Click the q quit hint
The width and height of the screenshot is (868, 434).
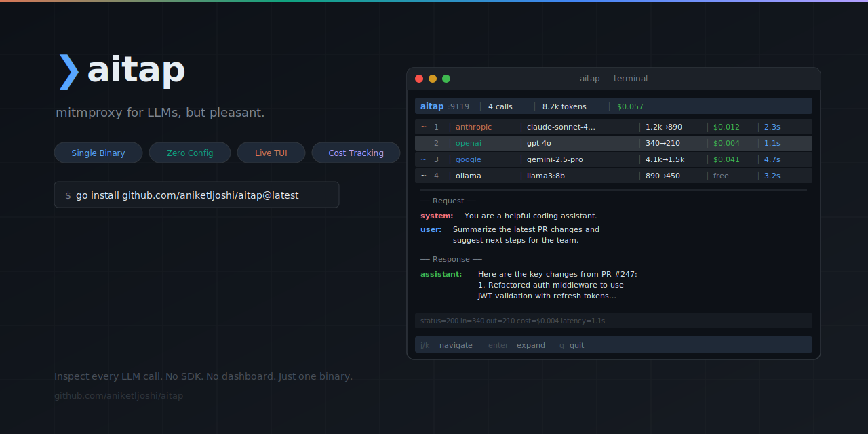(572, 345)
